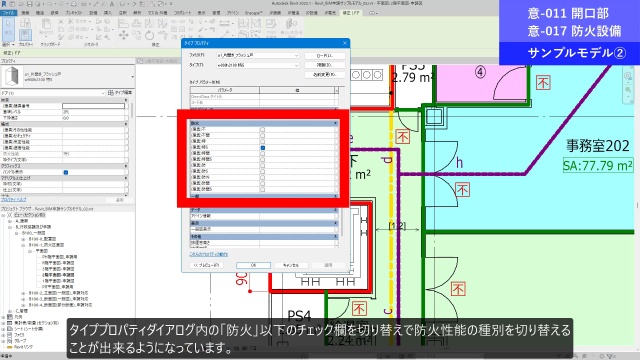This screenshot has width=640, height=360.
Task: Open the コラボレート ribbon tab
Action: tap(182, 13)
